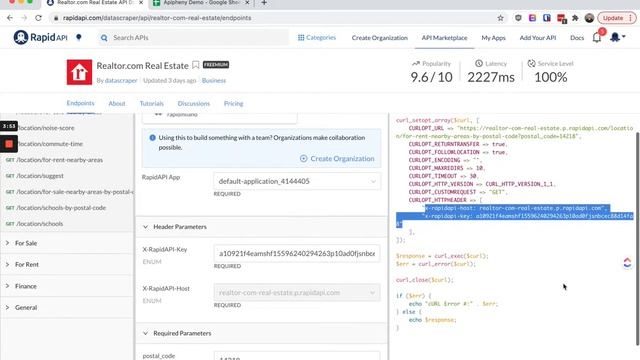The width and height of the screenshot is (640, 360).
Task: Click the postal_code input field
Action: coord(297,356)
